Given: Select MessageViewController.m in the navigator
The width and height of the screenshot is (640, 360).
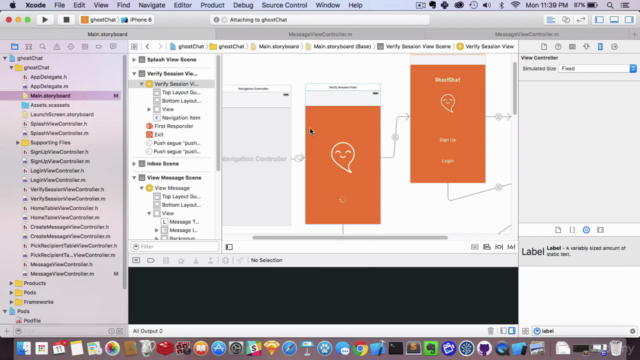Looking at the screenshot, I should point(62,273).
